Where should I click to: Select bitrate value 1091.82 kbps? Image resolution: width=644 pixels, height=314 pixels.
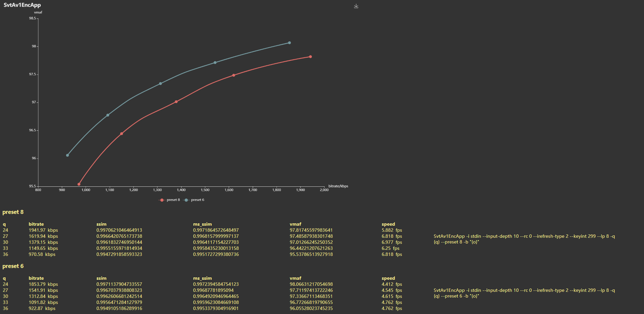tap(43, 302)
